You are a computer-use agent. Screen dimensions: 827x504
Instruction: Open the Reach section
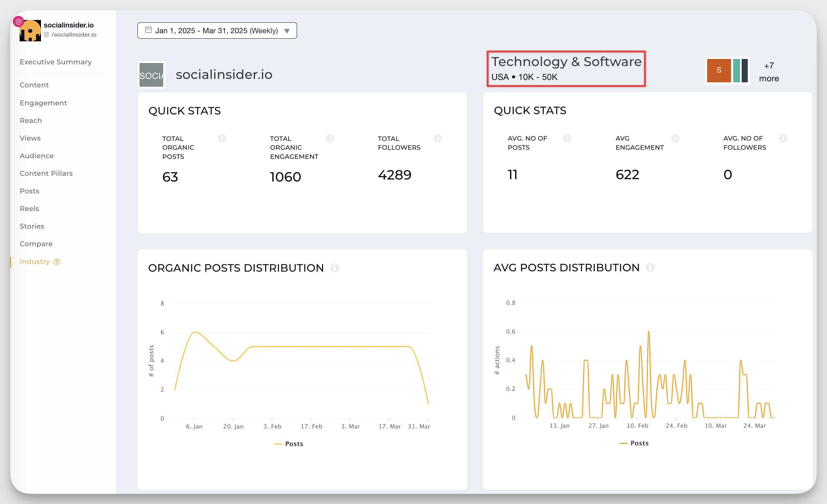[x=31, y=121]
